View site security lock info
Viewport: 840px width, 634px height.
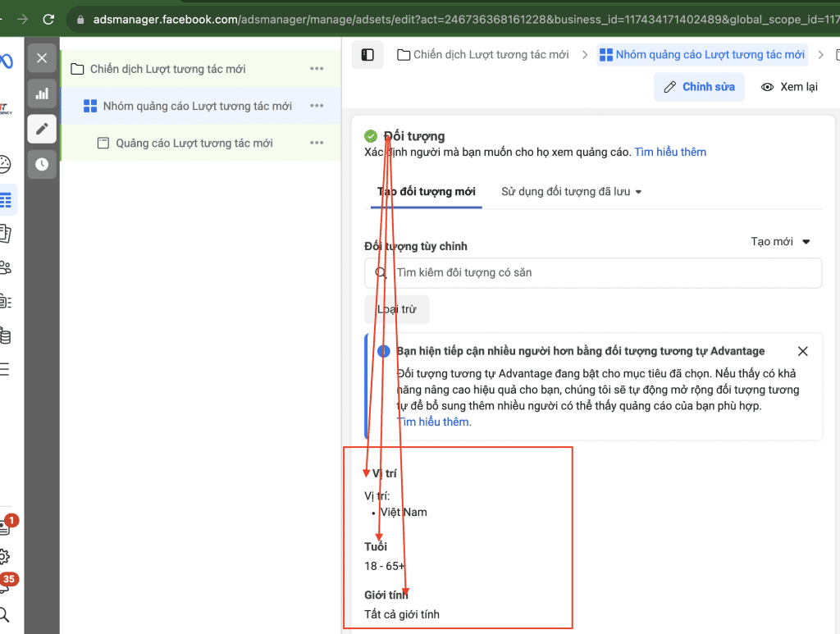(x=80, y=20)
